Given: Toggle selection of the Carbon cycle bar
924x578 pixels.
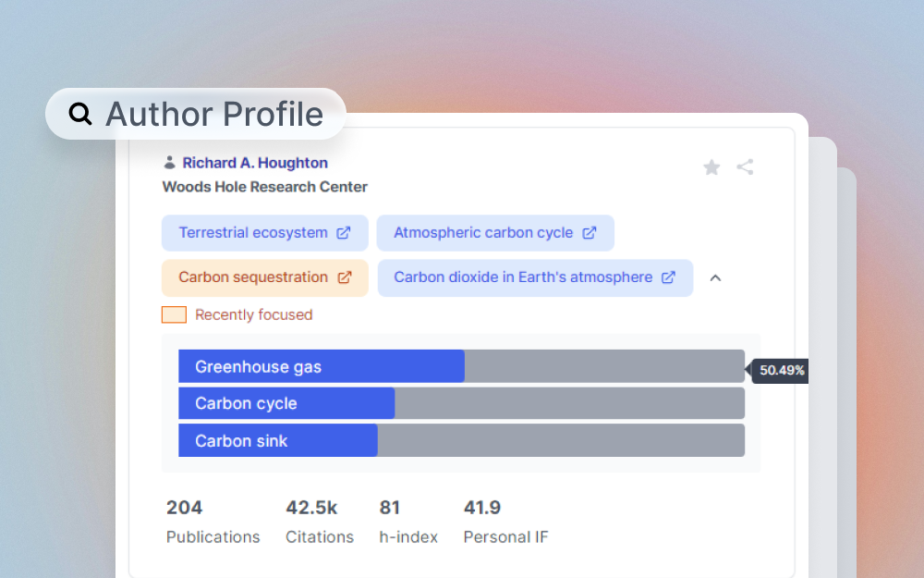Looking at the screenshot, I should (x=286, y=403).
